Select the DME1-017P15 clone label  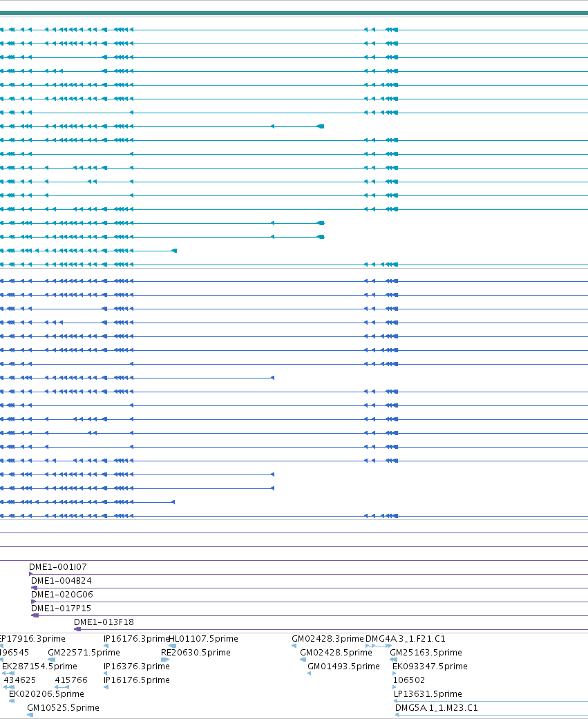click(x=61, y=608)
